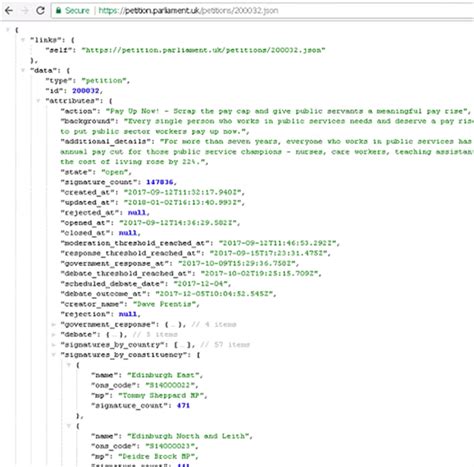The height and width of the screenshot is (467, 474).
Task: Collapse the "links" node
Action: (x=23, y=40)
